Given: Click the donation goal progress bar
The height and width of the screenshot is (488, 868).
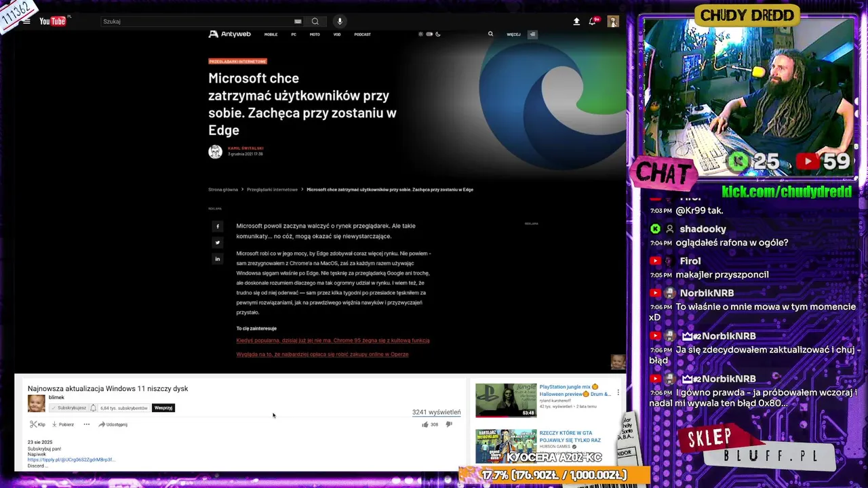Looking at the screenshot, I should (554, 475).
